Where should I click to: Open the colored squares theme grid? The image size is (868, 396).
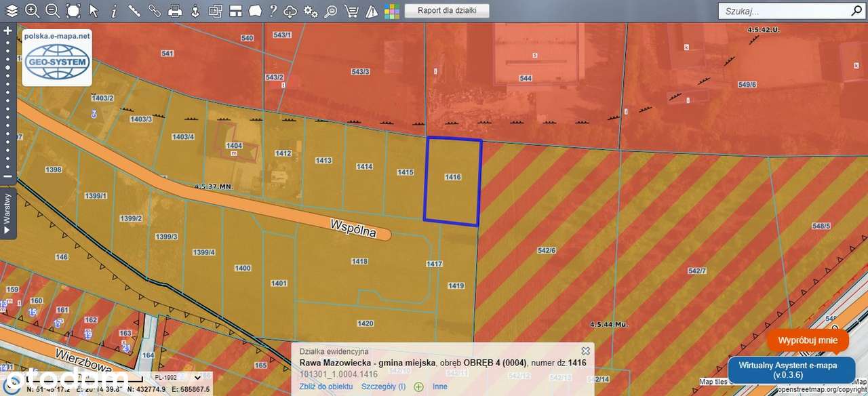tap(392, 10)
